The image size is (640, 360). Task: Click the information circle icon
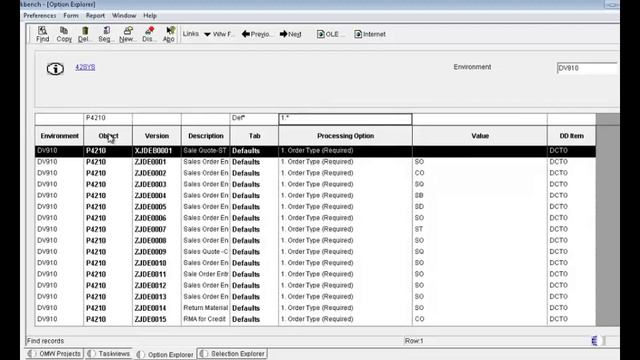click(55, 69)
